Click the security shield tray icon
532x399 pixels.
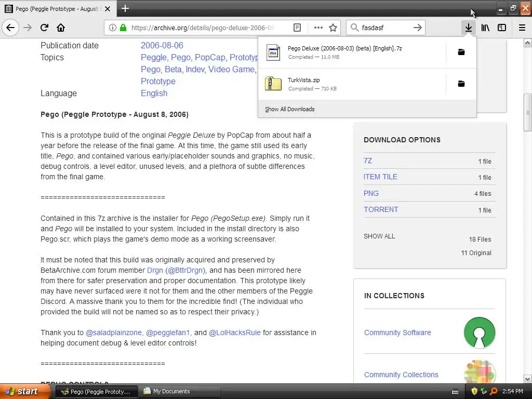pyautogui.click(x=474, y=391)
